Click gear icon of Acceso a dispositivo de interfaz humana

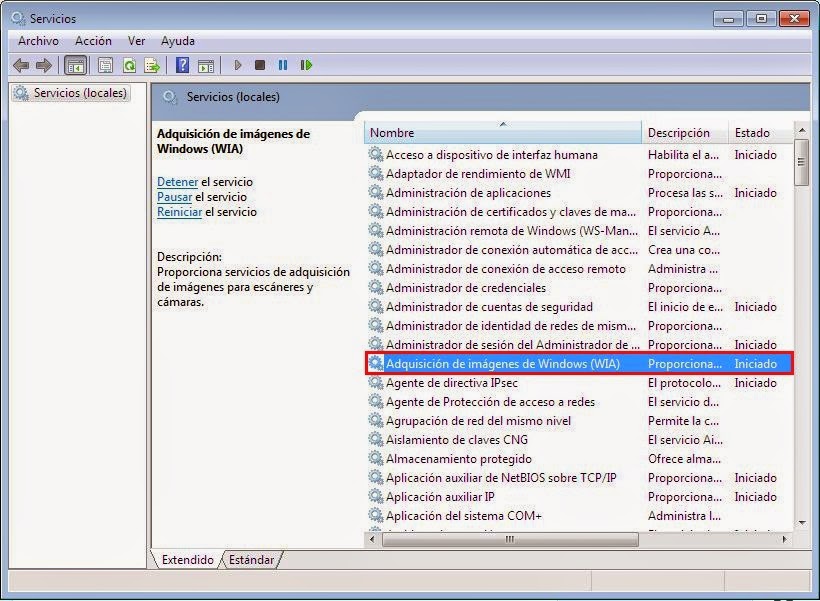pos(375,154)
